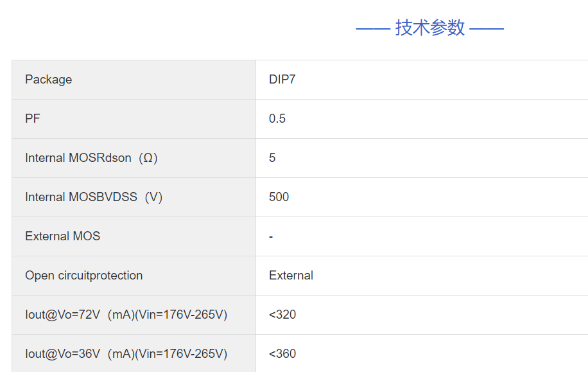588x372 pixels.
Task: Click the DIP7 package value
Action: [x=282, y=80]
